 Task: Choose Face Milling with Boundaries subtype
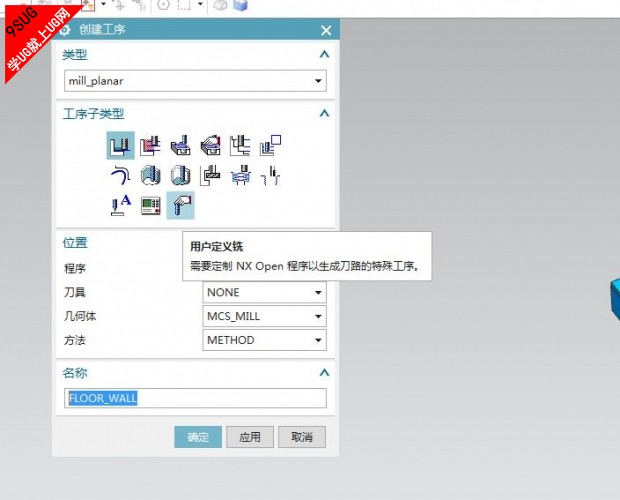coord(181,145)
